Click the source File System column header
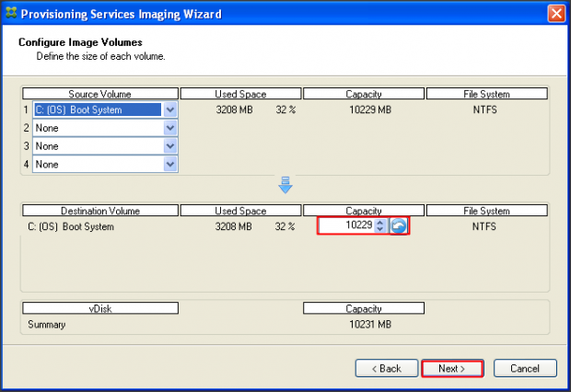This screenshot has height=392, width=571. [487, 94]
